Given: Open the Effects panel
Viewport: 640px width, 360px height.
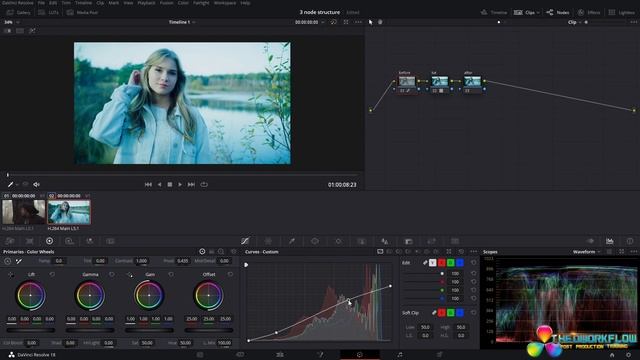Looking at the screenshot, I should pyautogui.click(x=589, y=13).
